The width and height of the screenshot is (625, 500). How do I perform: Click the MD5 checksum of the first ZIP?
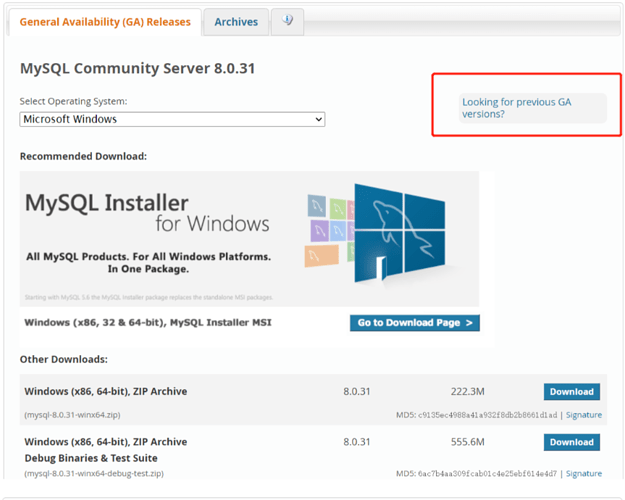[476, 414]
